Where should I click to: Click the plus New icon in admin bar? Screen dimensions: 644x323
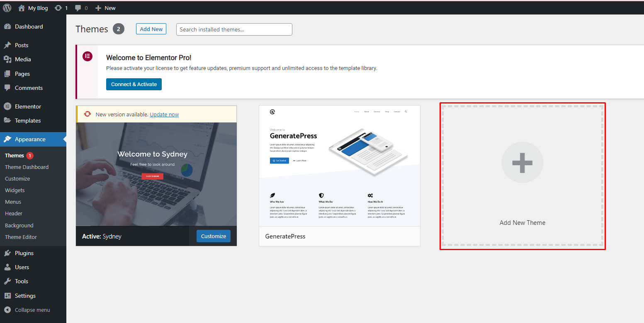pos(98,8)
